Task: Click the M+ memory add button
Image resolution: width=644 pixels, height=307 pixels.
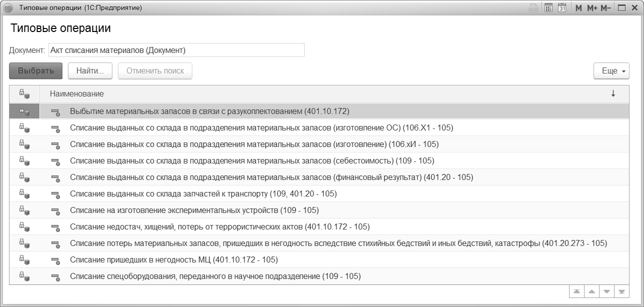Action: click(592, 8)
